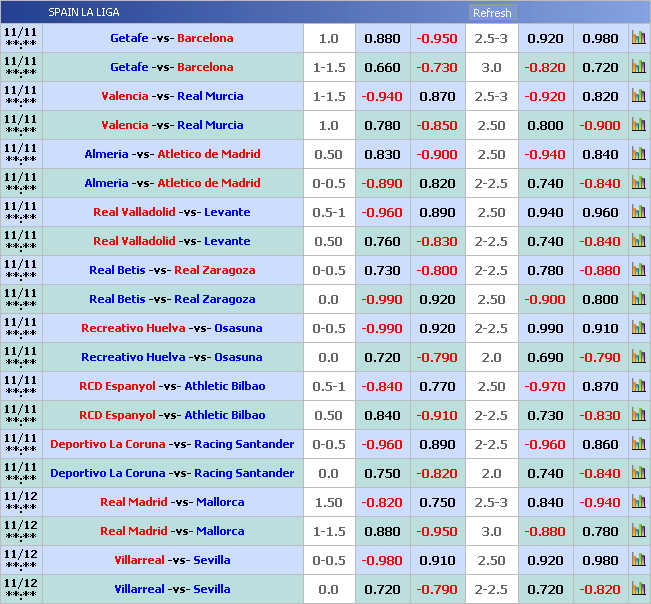Click the SPAIN LA LIGA league header
This screenshot has height=604, width=651.
click(x=80, y=13)
